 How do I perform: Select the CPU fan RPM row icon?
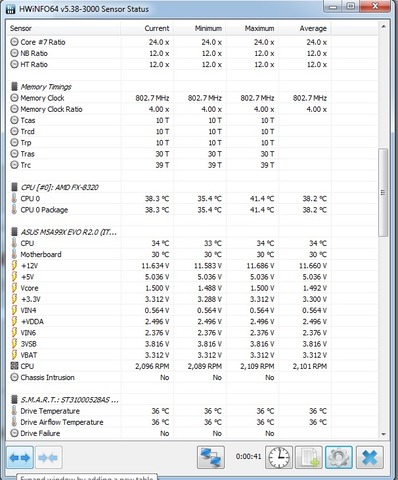pos(14,366)
